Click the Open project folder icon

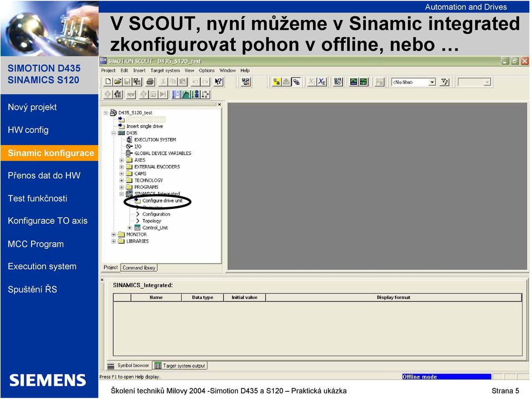point(117,81)
